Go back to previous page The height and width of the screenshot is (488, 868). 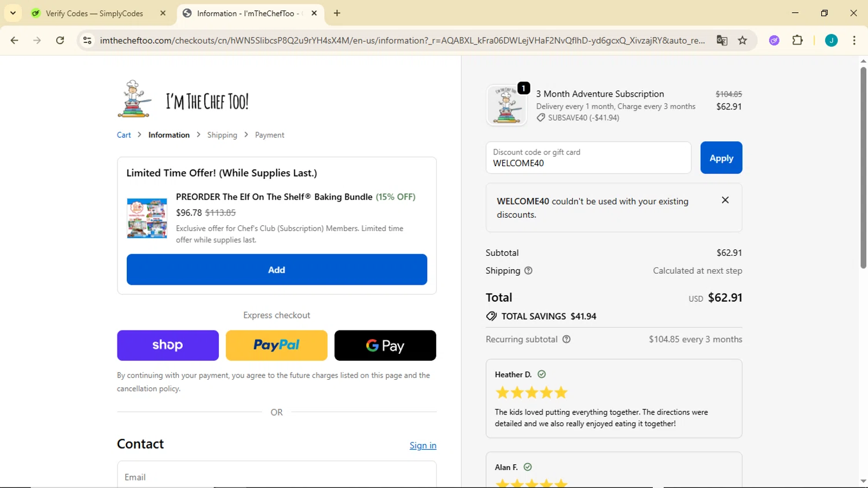14,41
